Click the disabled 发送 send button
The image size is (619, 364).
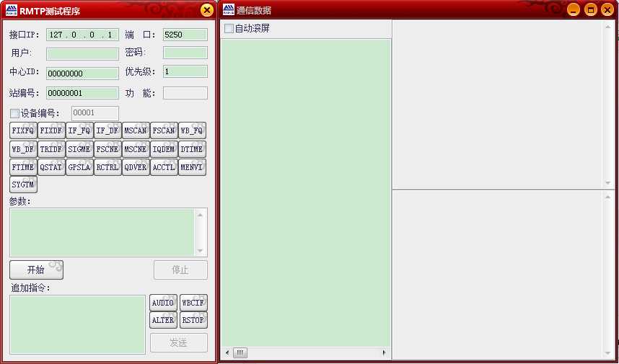[x=178, y=342]
